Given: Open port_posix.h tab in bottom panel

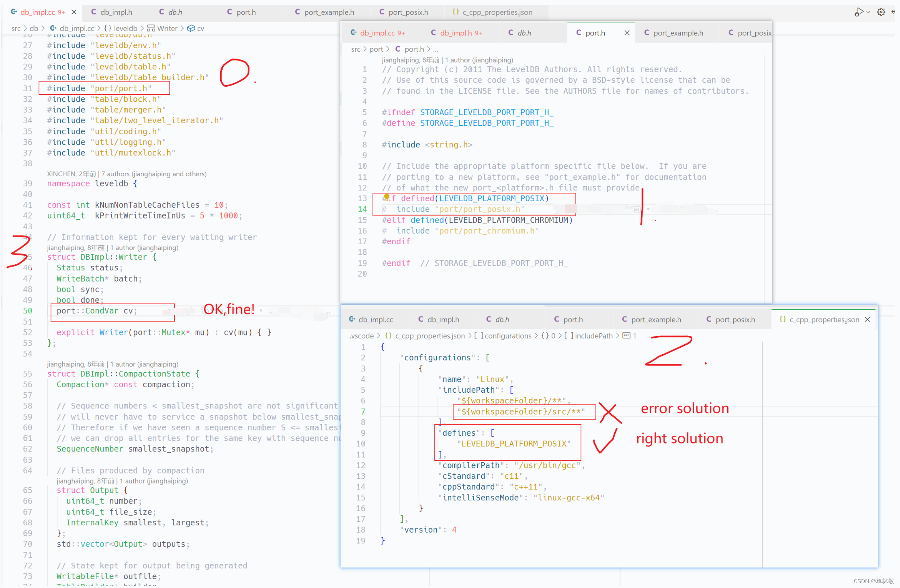Looking at the screenshot, I should point(735,319).
